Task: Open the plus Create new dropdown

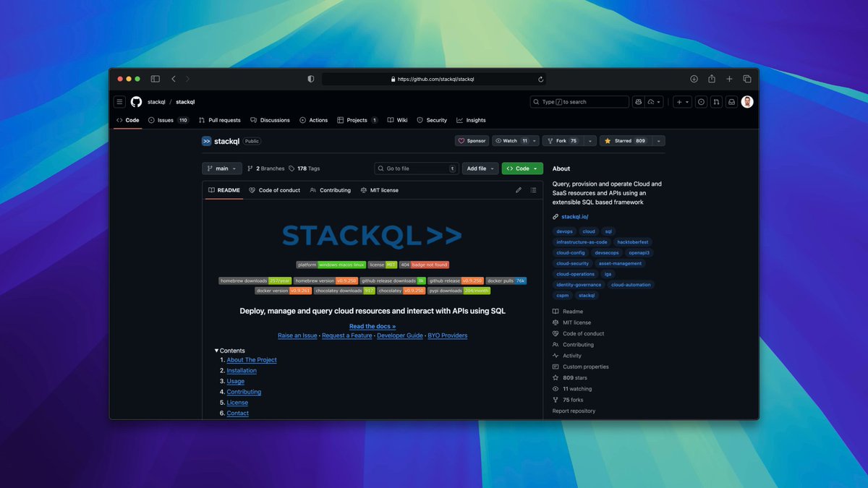Action: coord(682,102)
